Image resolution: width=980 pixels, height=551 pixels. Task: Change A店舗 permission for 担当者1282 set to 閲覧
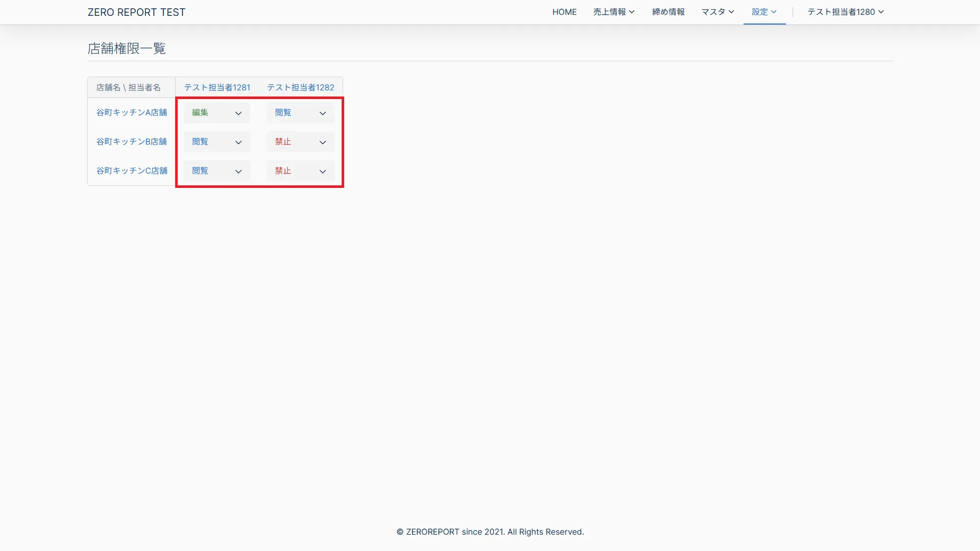pyautogui.click(x=300, y=113)
